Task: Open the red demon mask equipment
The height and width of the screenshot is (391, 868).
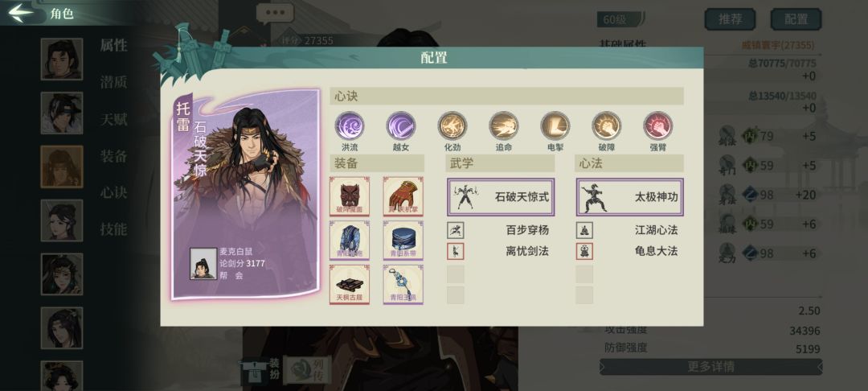Action: [x=350, y=196]
